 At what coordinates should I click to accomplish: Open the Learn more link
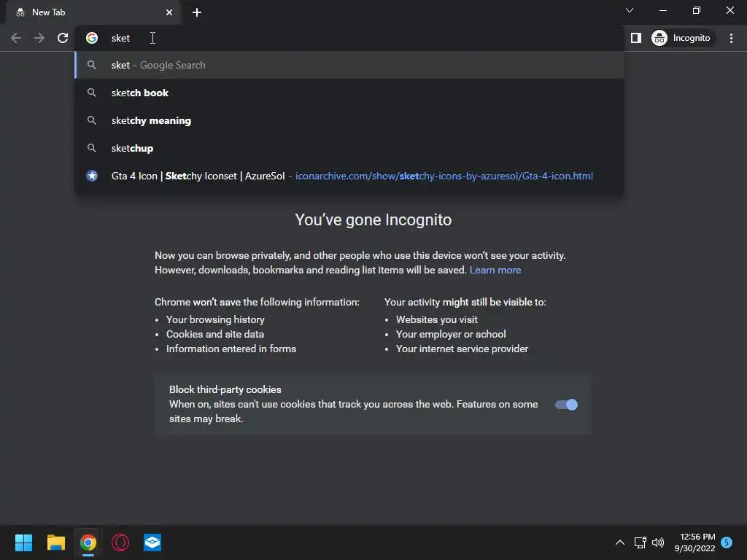(495, 270)
